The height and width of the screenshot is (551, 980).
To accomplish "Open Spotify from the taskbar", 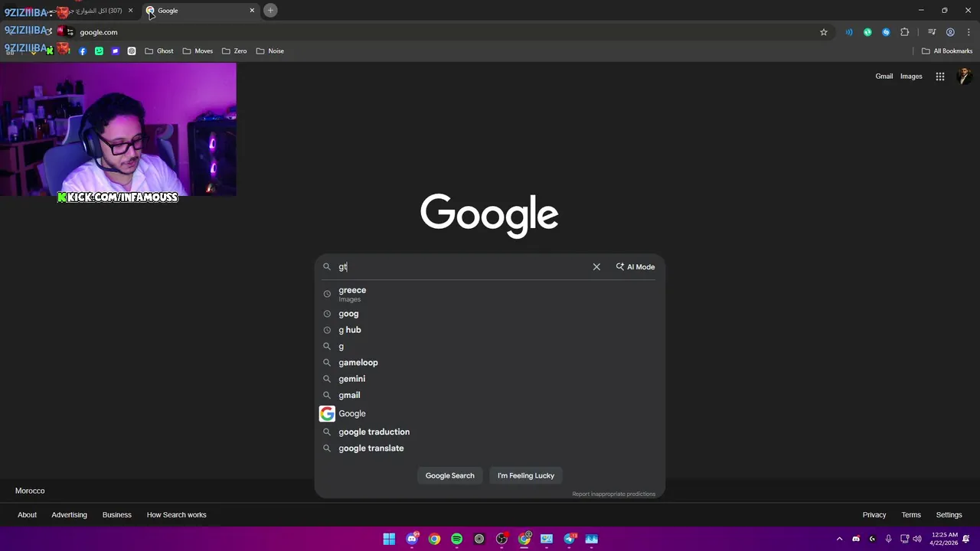I will click(x=457, y=539).
